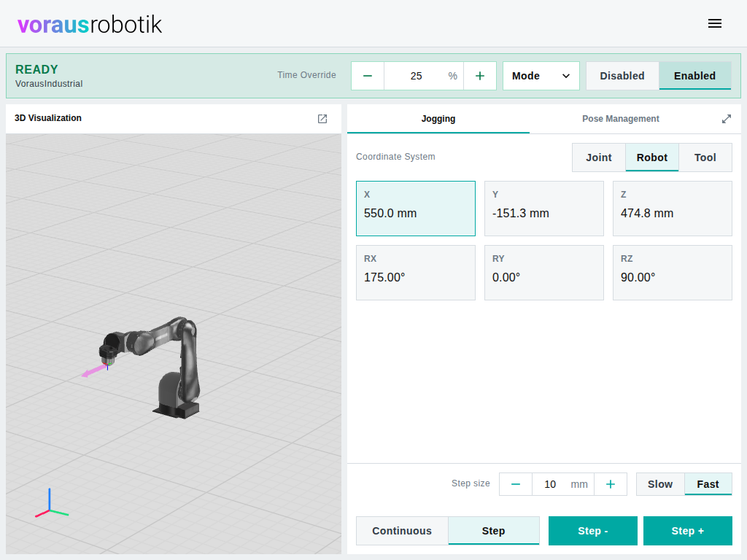Screen dimensions: 747x560
Task: Click the step size input field
Action: (x=563, y=484)
